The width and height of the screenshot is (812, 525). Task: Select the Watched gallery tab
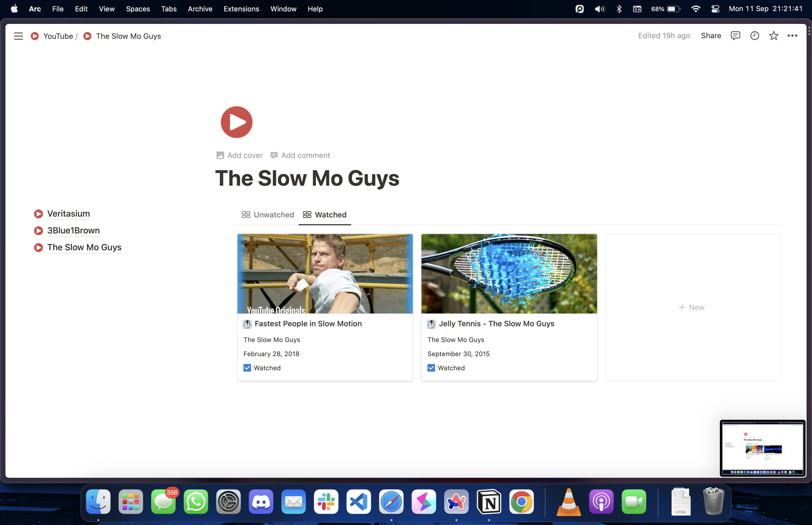pyautogui.click(x=325, y=215)
